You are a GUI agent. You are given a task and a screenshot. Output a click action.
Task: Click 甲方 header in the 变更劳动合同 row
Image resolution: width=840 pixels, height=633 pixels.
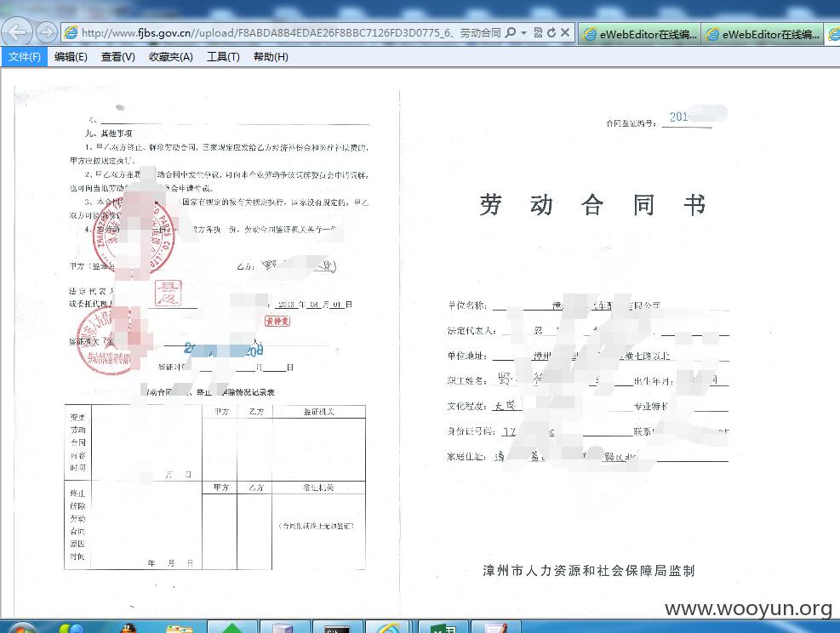click(x=220, y=411)
